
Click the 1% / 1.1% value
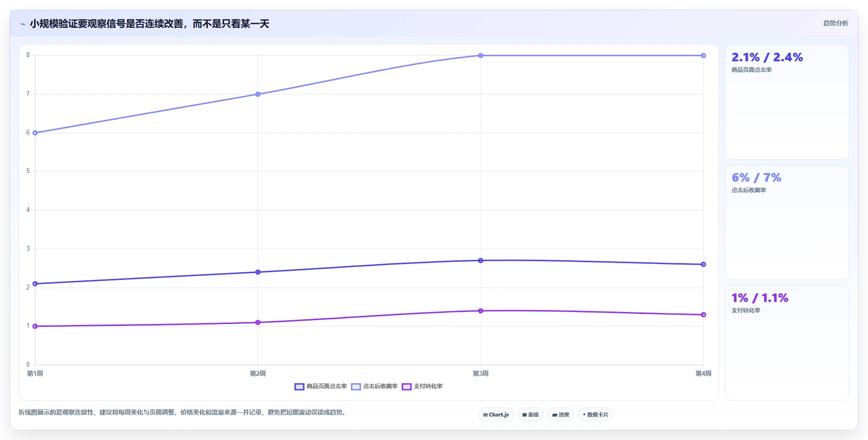click(760, 298)
